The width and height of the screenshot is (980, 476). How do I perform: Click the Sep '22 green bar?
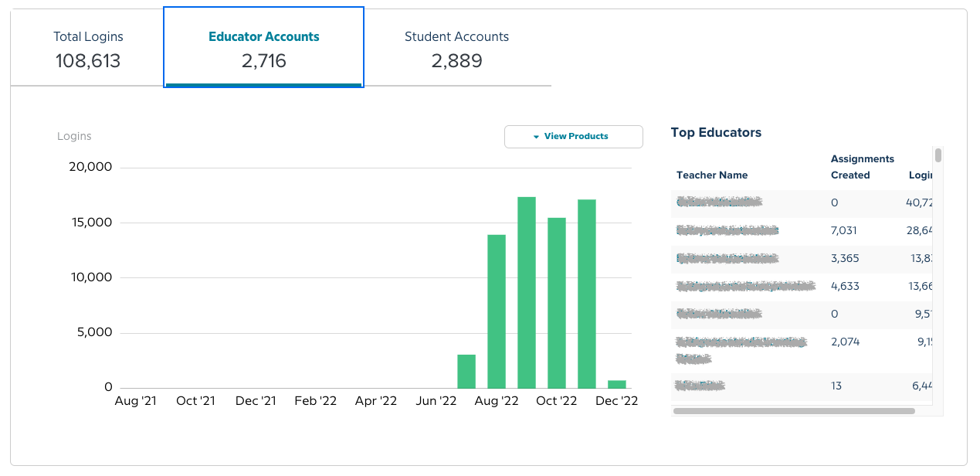click(x=527, y=292)
